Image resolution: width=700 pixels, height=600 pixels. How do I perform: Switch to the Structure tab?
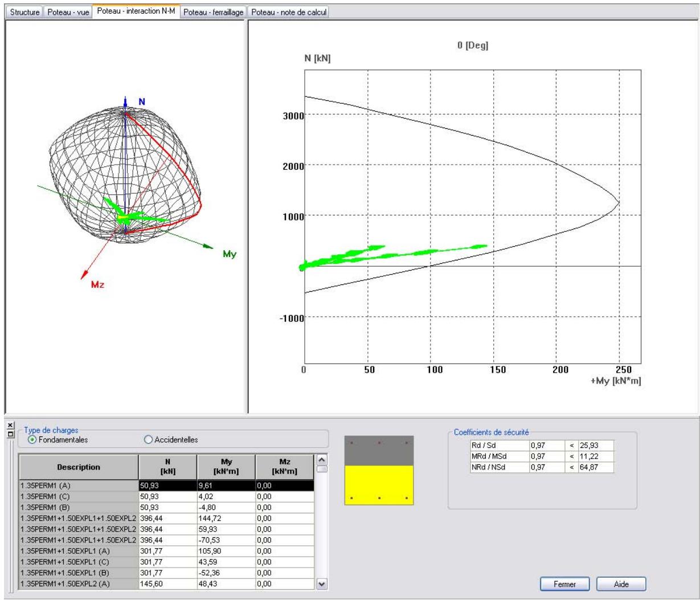[25, 12]
